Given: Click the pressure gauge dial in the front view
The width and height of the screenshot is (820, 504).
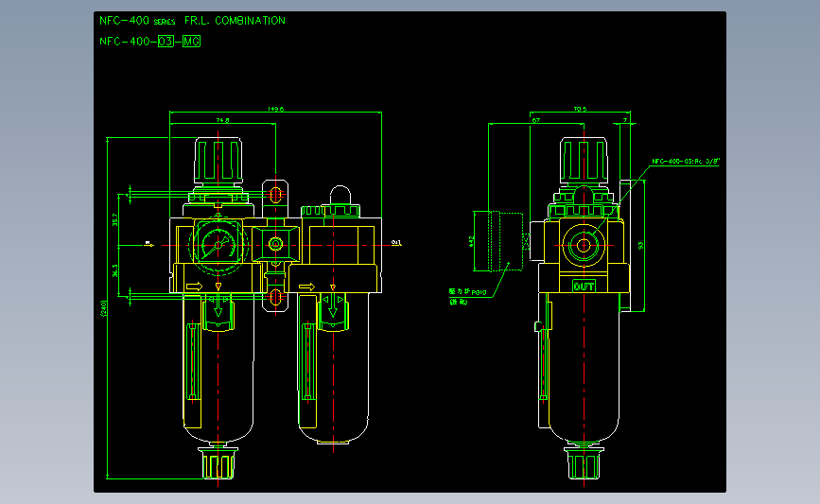Looking at the screenshot, I should (218, 245).
